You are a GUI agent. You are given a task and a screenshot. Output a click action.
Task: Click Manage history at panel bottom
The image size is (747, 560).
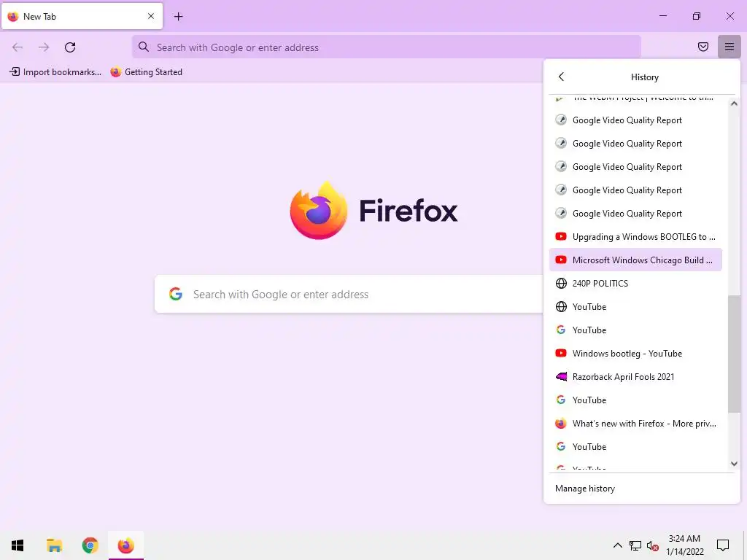(x=642, y=489)
